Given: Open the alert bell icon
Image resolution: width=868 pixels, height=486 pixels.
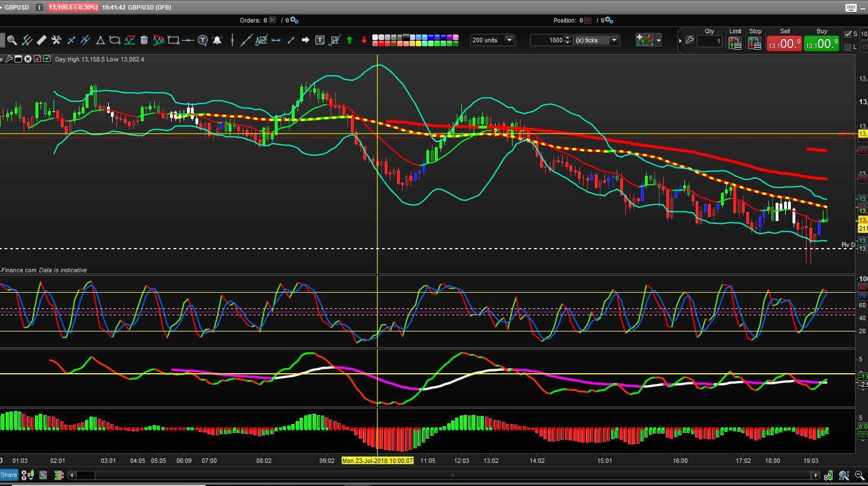Looking at the screenshot, I should 217,40.
